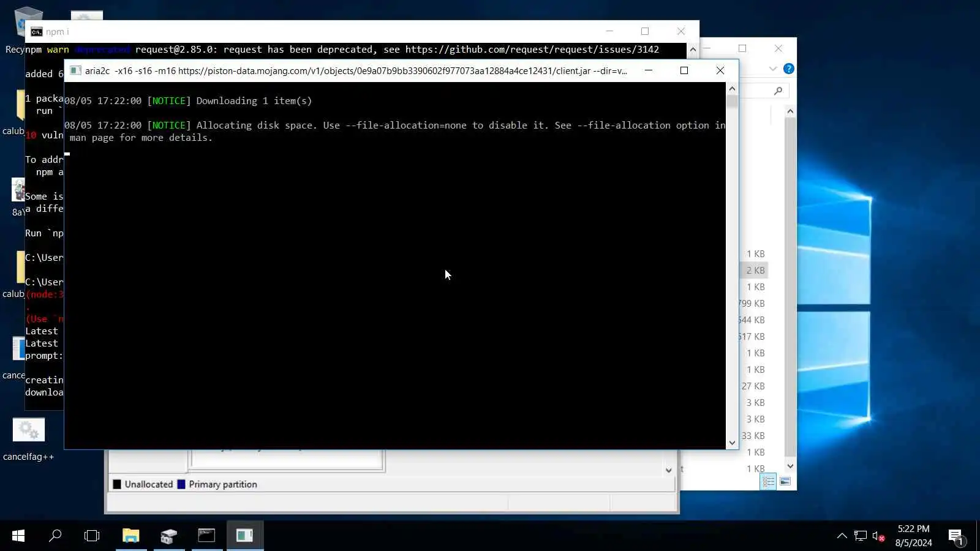Switch File Explorer to details view icon
Screen dimensions: 980x551
[x=768, y=482]
